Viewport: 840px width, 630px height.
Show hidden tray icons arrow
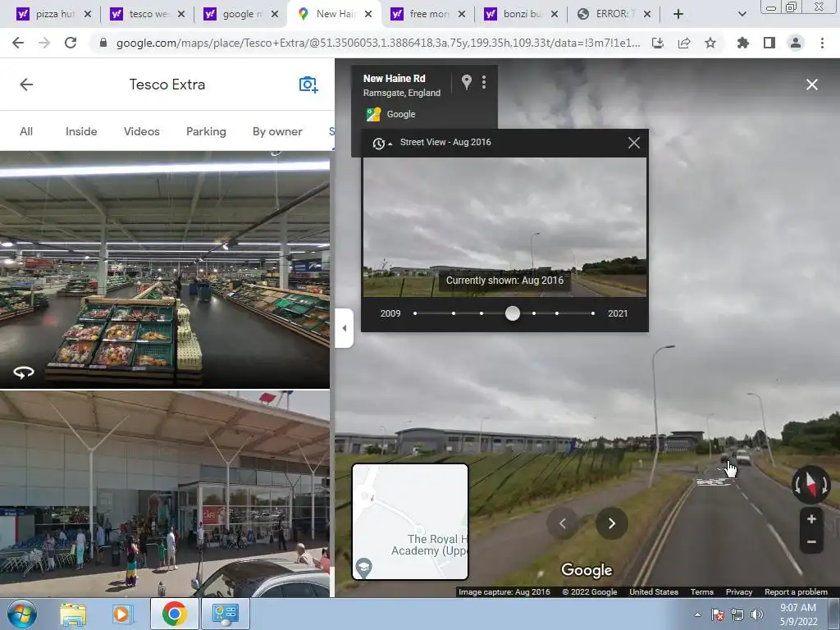tap(697, 614)
